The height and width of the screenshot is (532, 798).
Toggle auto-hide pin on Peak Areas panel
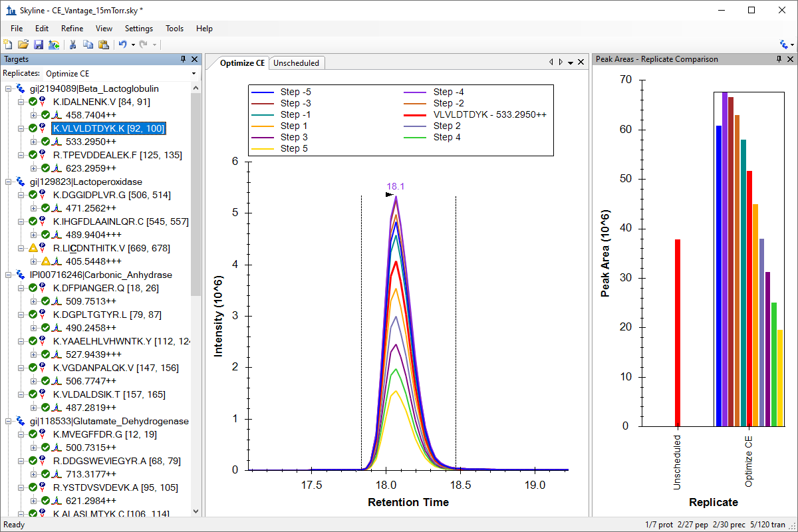[x=779, y=59]
